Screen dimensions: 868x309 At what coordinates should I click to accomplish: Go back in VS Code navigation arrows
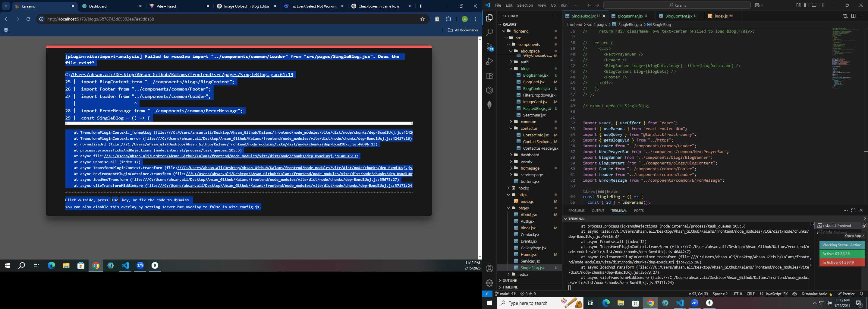[x=589, y=5]
